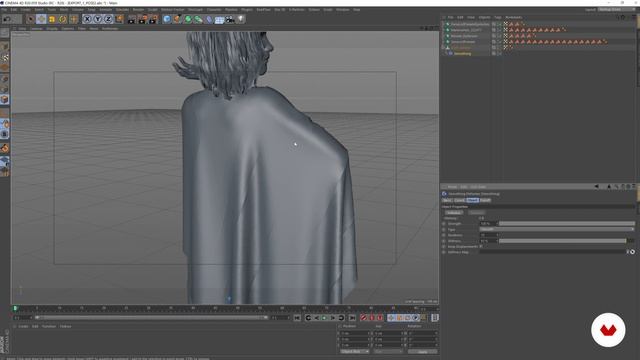Screen dimensions: 640x360
Task: Click the floor environment grid icon
Action: [x=220, y=19]
